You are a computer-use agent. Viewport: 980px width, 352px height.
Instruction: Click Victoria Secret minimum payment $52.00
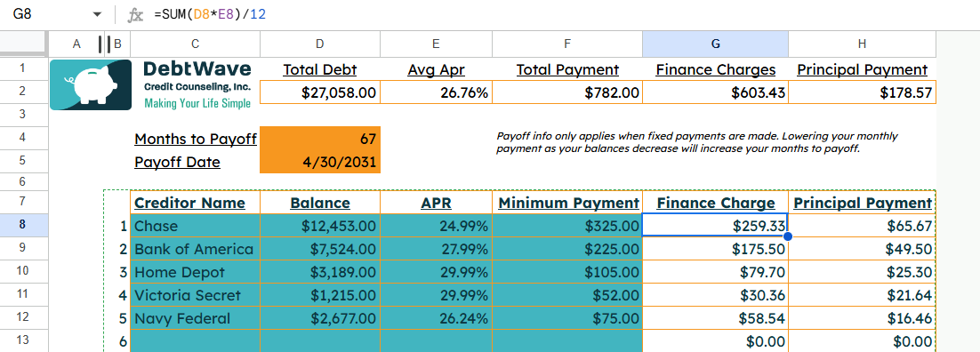(566, 295)
